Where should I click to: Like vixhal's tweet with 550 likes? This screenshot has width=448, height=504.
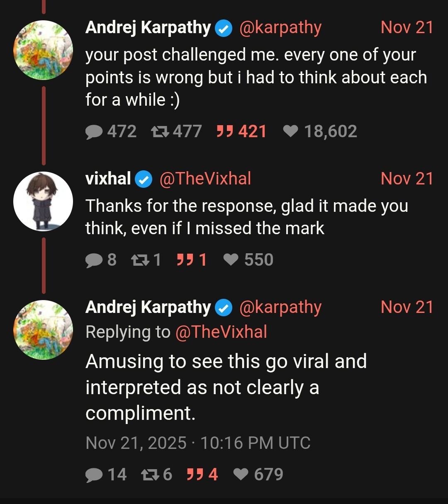tap(231, 260)
